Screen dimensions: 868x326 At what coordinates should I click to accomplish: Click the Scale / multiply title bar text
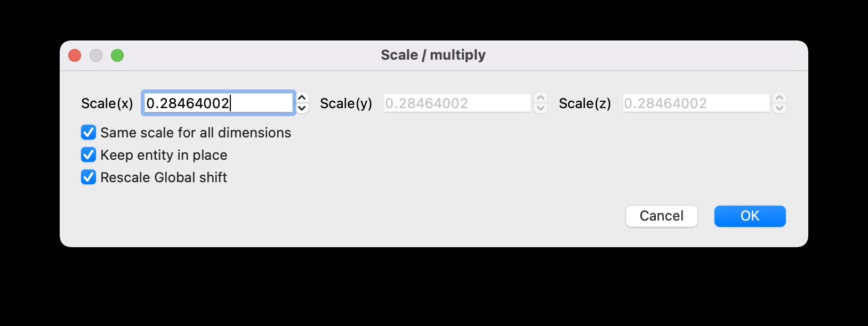[x=433, y=54]
